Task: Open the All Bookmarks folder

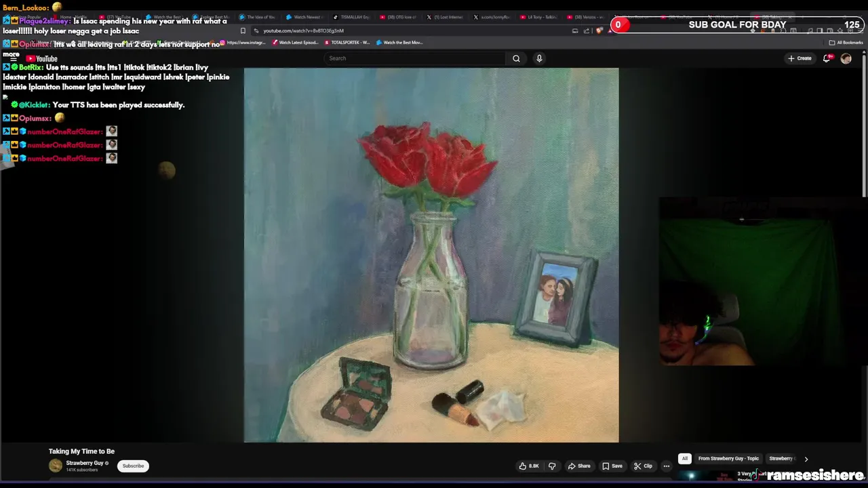Action: point(847,43)
